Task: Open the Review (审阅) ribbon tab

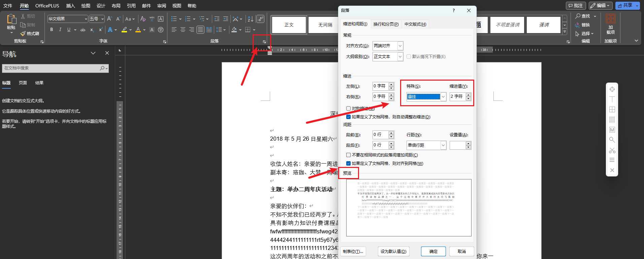Action: (x=162, y=6)
